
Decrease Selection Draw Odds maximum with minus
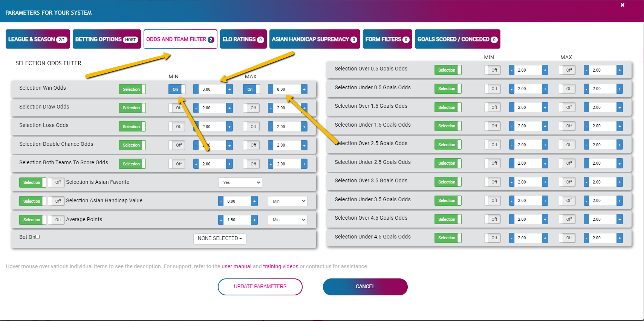point(271,108)
